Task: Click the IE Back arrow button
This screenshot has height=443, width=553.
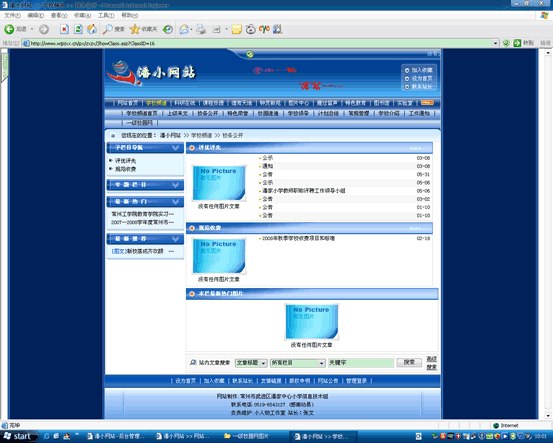Action: pos(9,29)
